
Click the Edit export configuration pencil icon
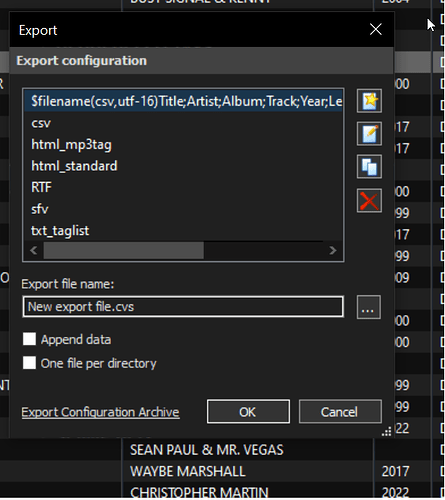pyautogui.click(x=369, y=134)
